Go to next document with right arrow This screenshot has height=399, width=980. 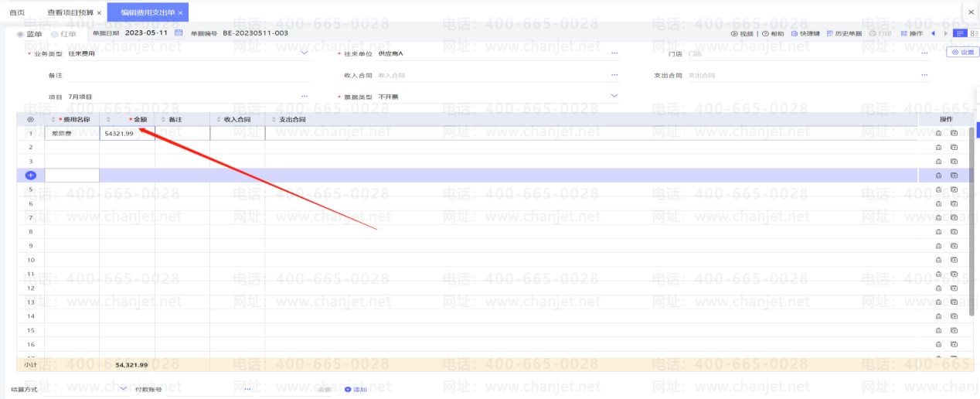click(x=946, y=33)
